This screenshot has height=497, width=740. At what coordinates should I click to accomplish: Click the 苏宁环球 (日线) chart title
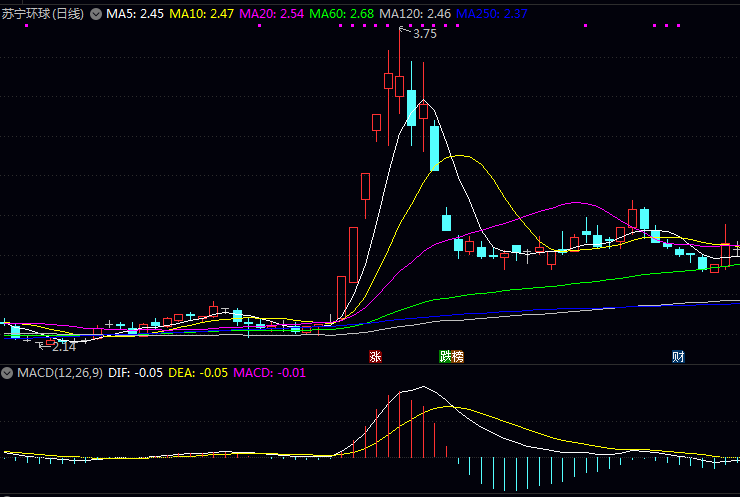point(43,14)
